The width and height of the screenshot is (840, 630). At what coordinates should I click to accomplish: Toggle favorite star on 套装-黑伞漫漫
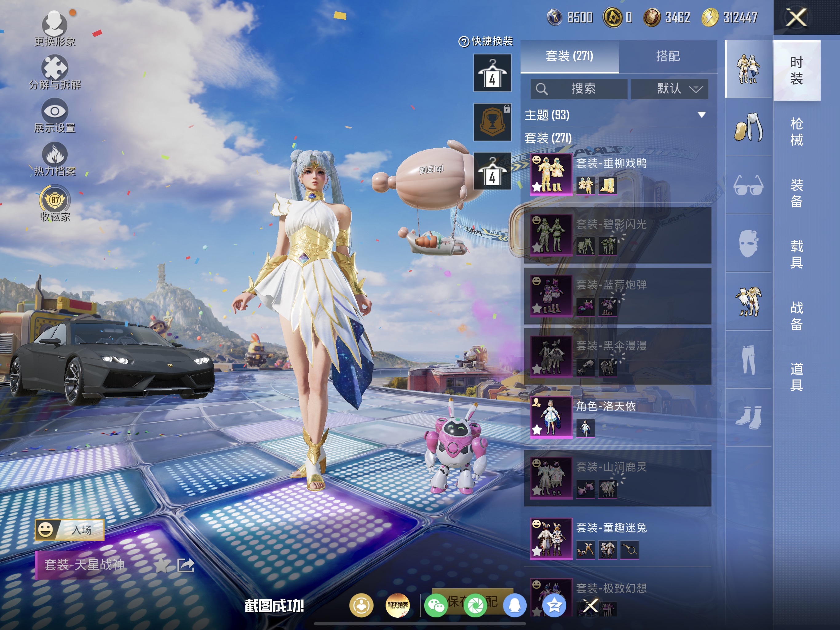[x=537, y=369]
